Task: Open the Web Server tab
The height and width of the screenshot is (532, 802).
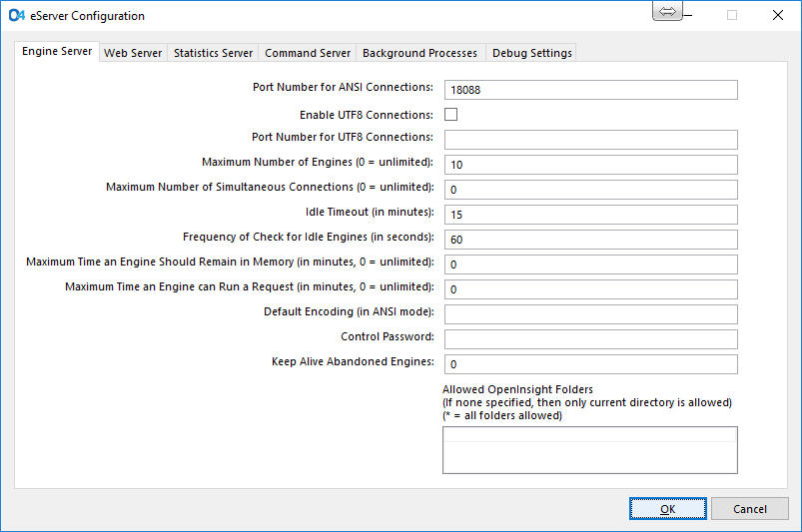Action: point(133,53)
